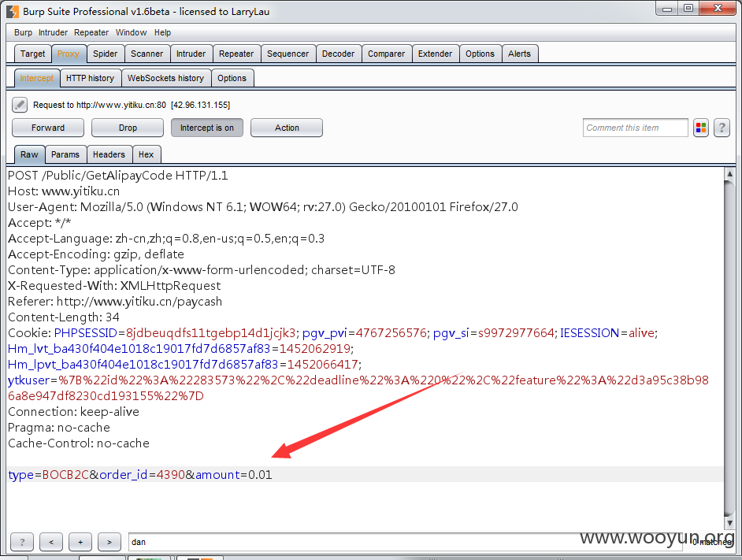Screen dimensions: 742x560
Task: Click the POST /Public/GetAlipayCode request line
Action: tap(118, 176)
